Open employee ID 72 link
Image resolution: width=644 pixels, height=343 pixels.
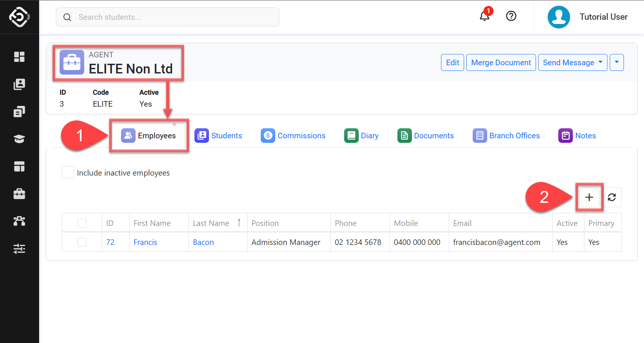click(x=110, y=242)
